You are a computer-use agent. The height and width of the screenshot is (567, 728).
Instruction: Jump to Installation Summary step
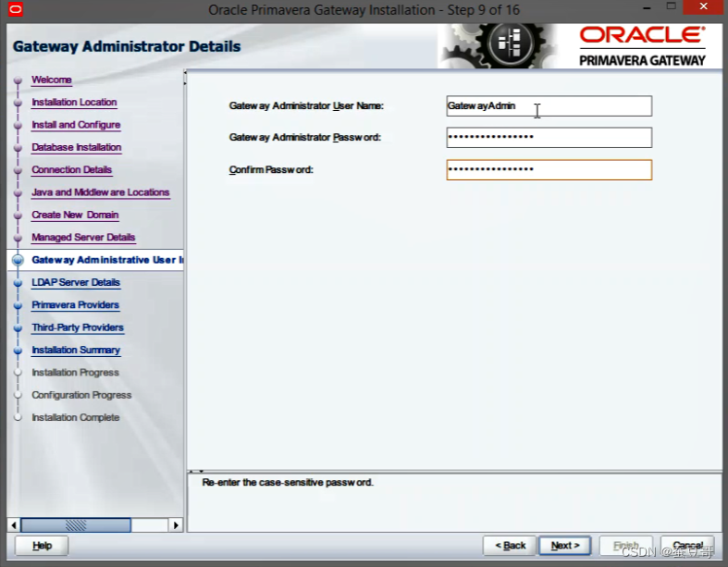(x=76, y=351)
